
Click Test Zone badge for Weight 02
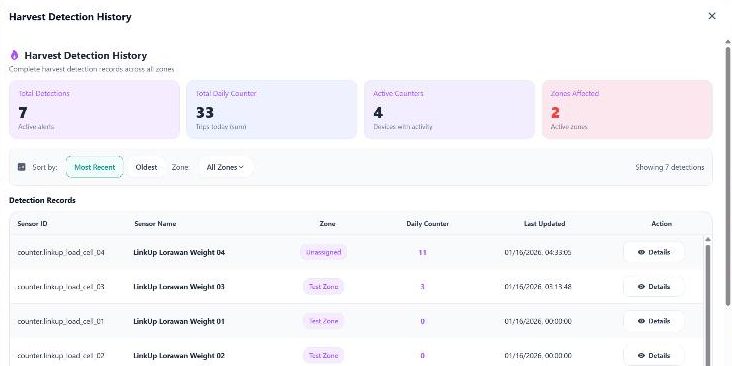[324, 356]
